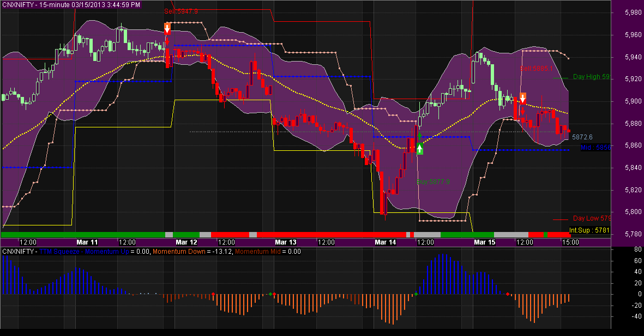Click the 5,820 price axis value
The width and height of the screenshot is (644, 336).
633,190
